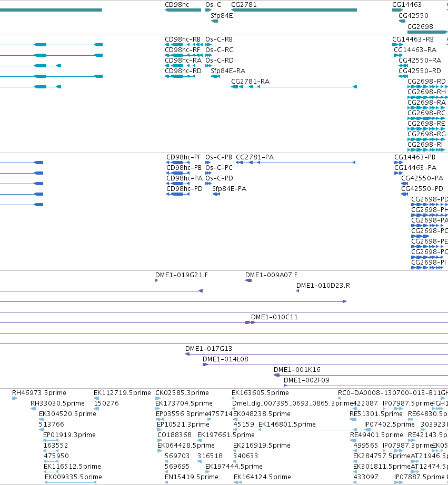The height and width of the screenshot is (485, 448).
Task: Select EST EK197661.5prime
Action: [x=200, y=440]
